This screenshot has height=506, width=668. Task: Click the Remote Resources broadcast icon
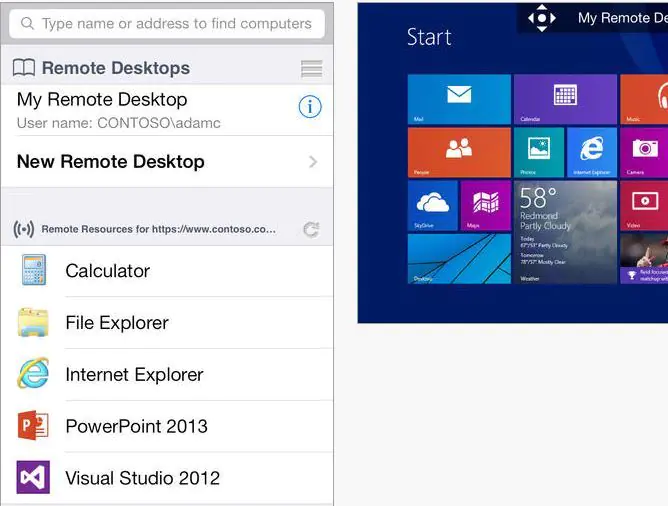tap(24, 229)
